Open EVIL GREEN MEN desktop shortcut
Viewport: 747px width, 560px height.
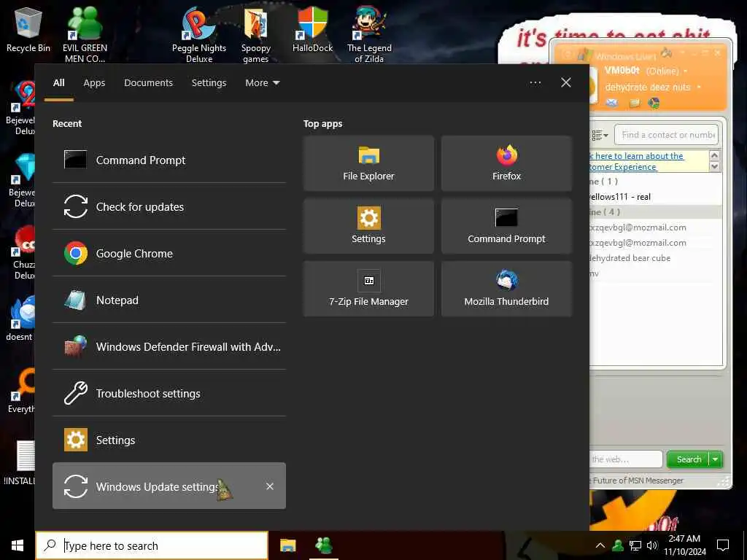coord(85,34)
